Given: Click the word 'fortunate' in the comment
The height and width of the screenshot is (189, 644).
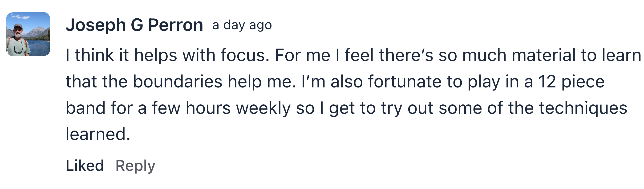Looking at the screenshot, I should [405, 82].
